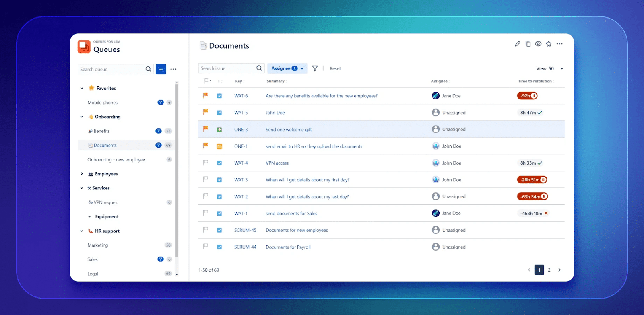Image resolution: width=644 pixels, height=315 pixels.
Task: Open Benefits queue
Action: coord(102,131)
